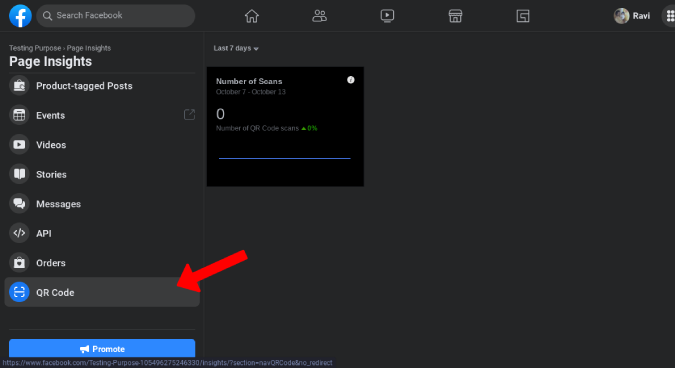Open the apps grid menu icon
675x368 pixels.
(x=670, y=16)
